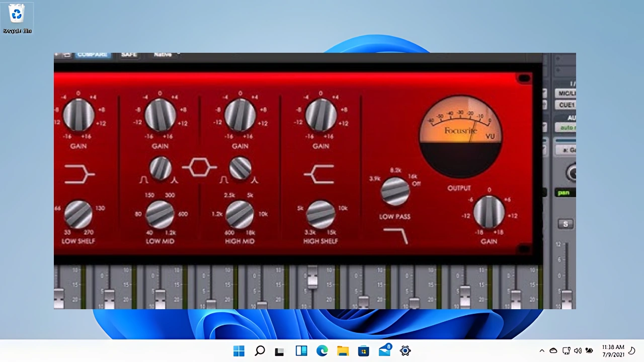
Task: Open Settings gear on the taskbar
Action: tap(406, 351)
